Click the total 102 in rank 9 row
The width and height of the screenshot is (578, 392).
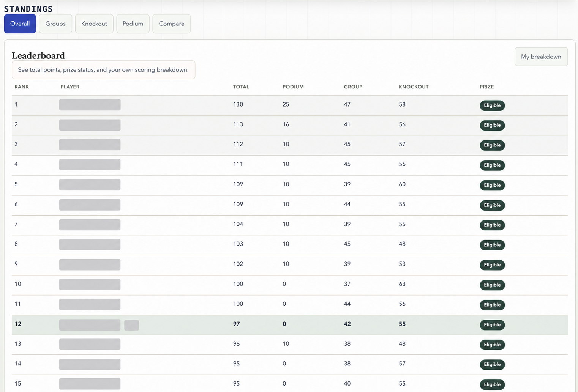(238, 264)
